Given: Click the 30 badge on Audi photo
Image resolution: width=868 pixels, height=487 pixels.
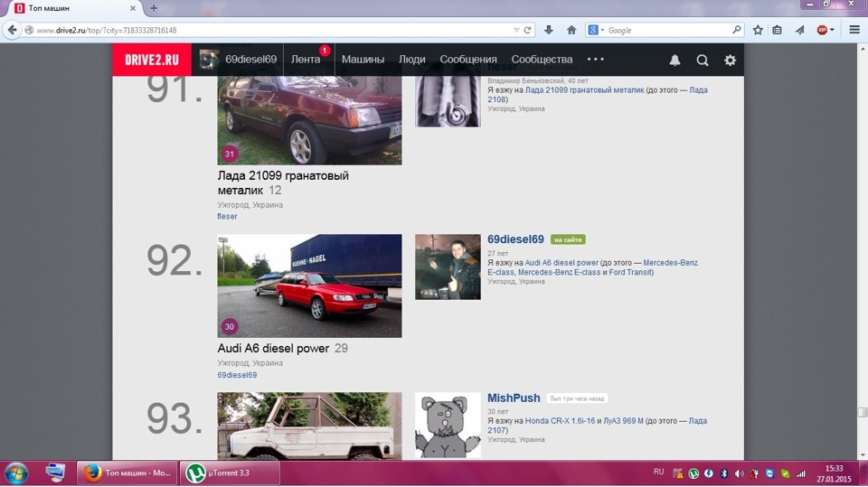Looking at the screenshot, I should [229, 326].
